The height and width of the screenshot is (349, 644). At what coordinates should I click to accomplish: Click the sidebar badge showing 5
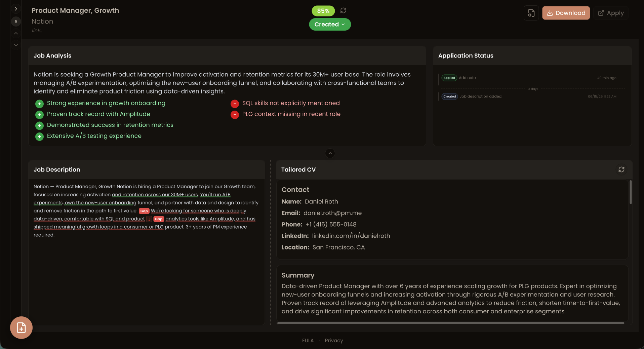click(16, 22)
